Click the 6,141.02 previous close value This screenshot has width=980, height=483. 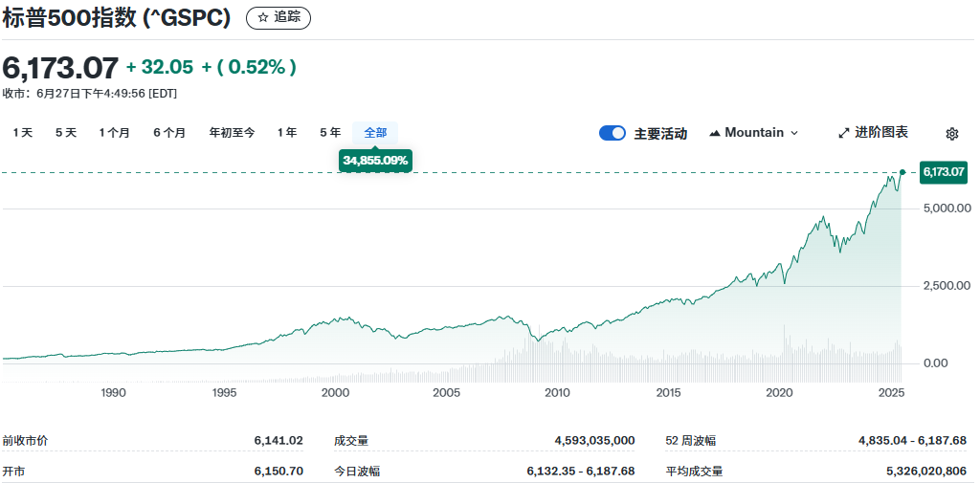click(278, 441)
